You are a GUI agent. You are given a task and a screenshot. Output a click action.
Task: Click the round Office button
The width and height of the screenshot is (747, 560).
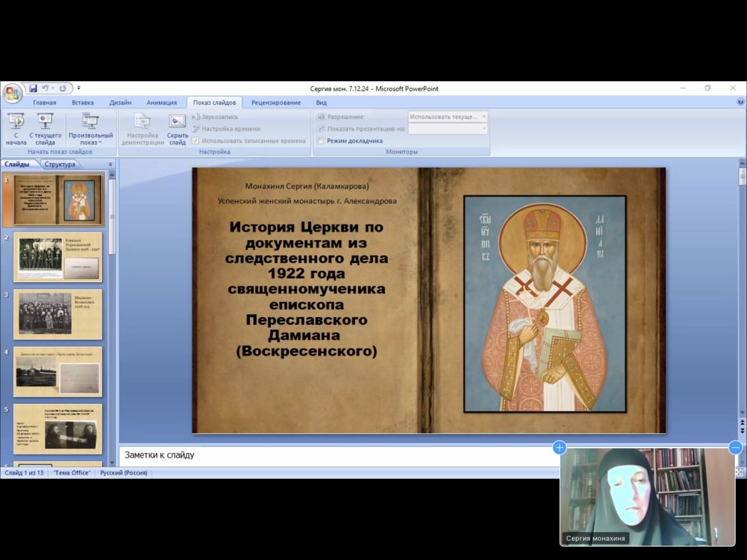tap(12, 93)
